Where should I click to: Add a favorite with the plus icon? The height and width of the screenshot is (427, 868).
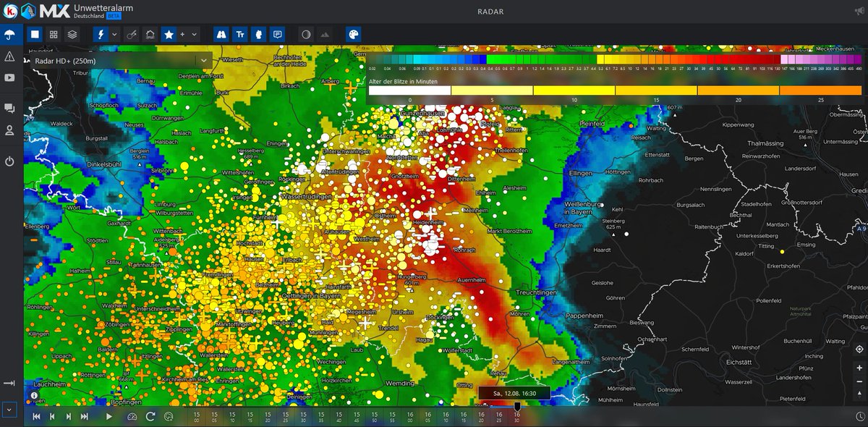(x=182, y=34)
